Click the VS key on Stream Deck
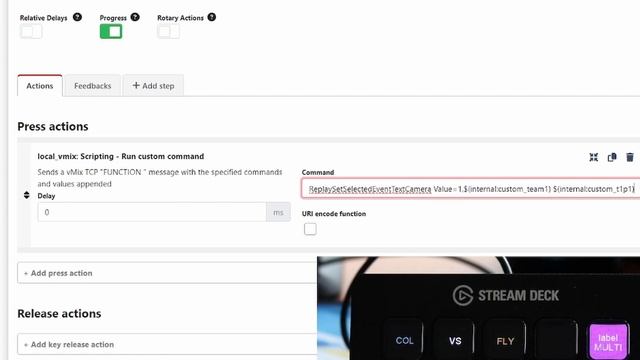The height and width of the screenshot is (360, 640). click(455, 340)
